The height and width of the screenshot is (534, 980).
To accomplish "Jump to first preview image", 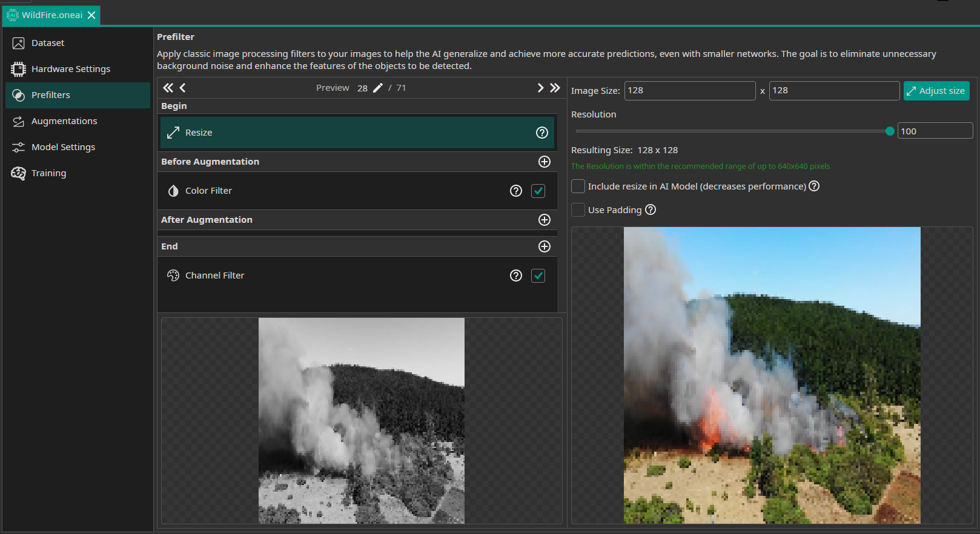I will [x=168, y=88].
